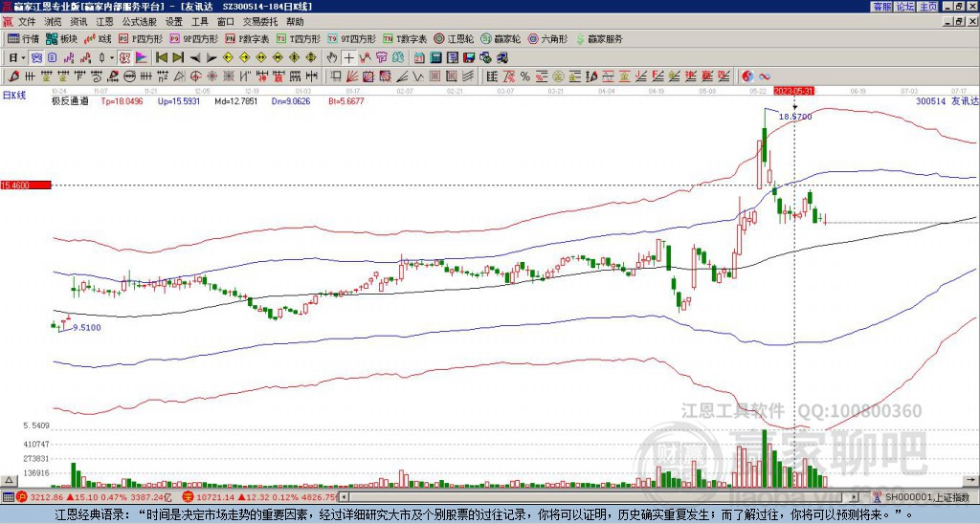This screenshot has width=980, height=524.
Task: Open the 行情 quotes view
Action: pyautogui.click(x=24, y=38)
